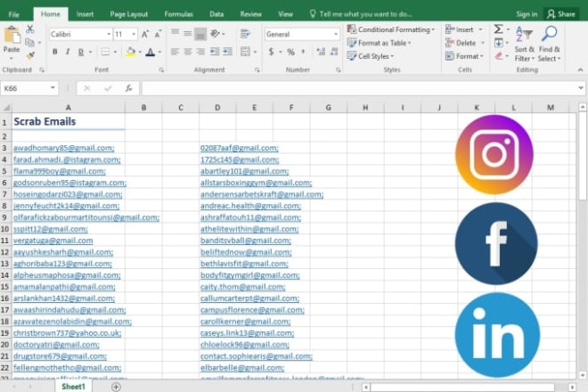Screen dimensions: 588x392
Task: Align text right
Action: pos(200,52)
